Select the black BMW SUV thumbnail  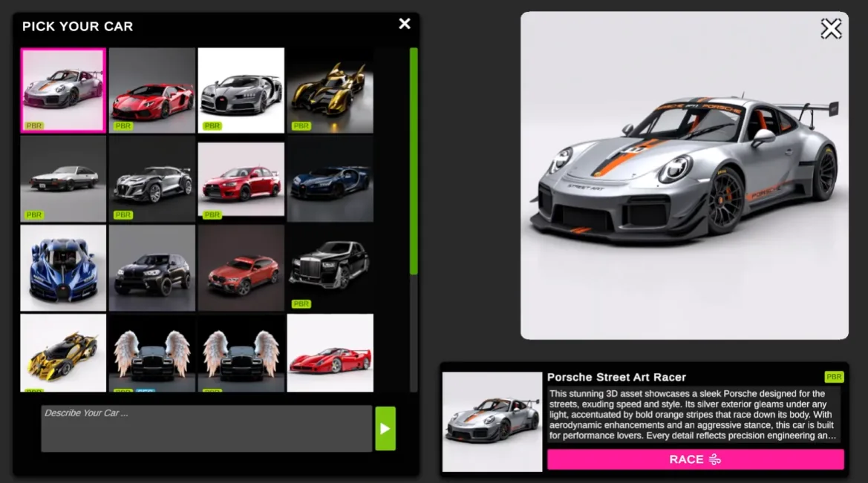click(152, 268)
